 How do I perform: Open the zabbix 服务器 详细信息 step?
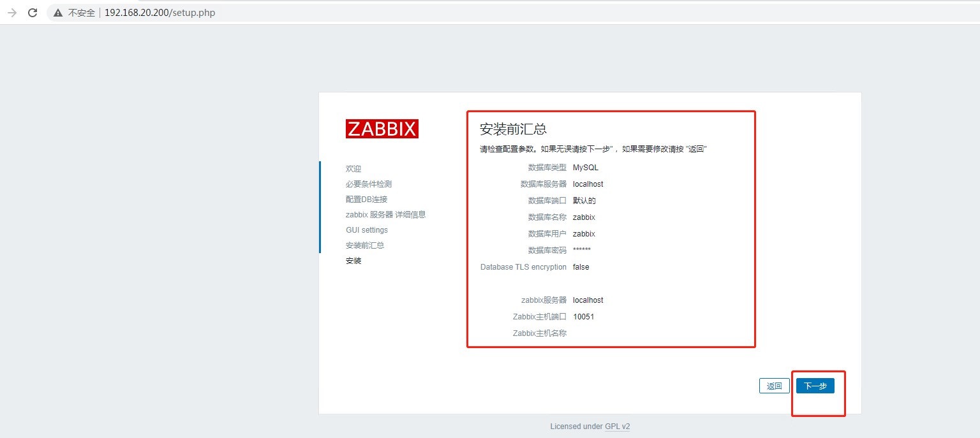pos(385,214)
